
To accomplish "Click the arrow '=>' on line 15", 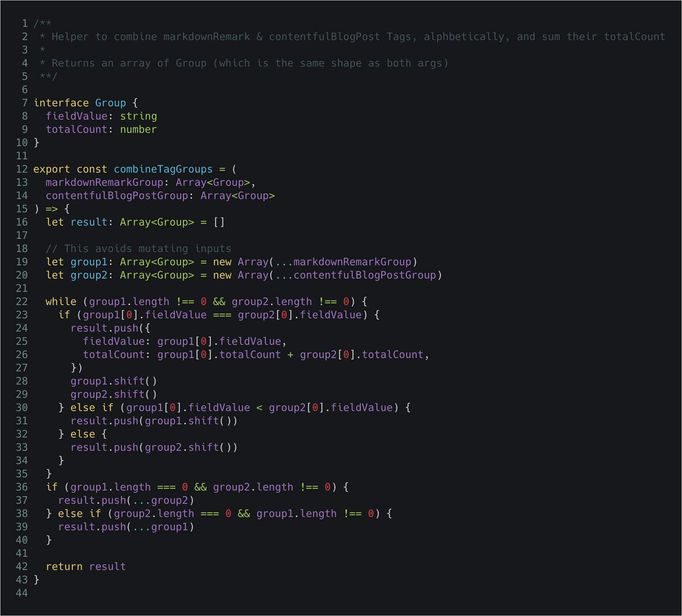I will point(52,209).
